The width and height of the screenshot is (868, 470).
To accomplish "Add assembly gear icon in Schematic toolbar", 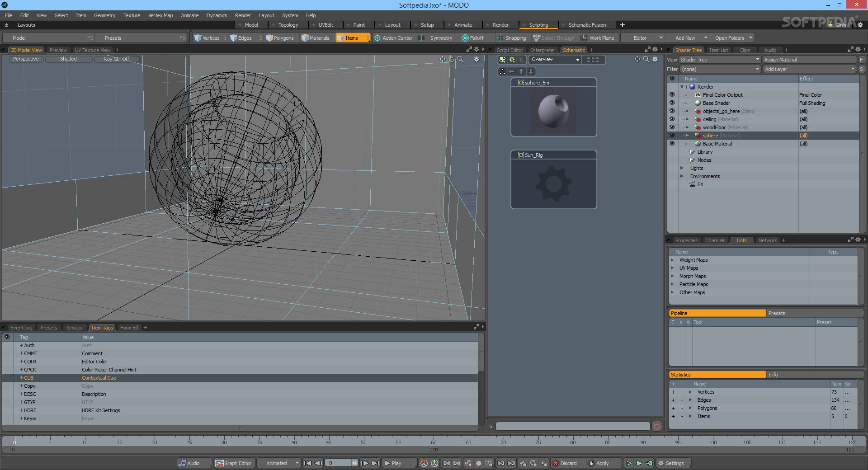I will (x=512, y=60).
